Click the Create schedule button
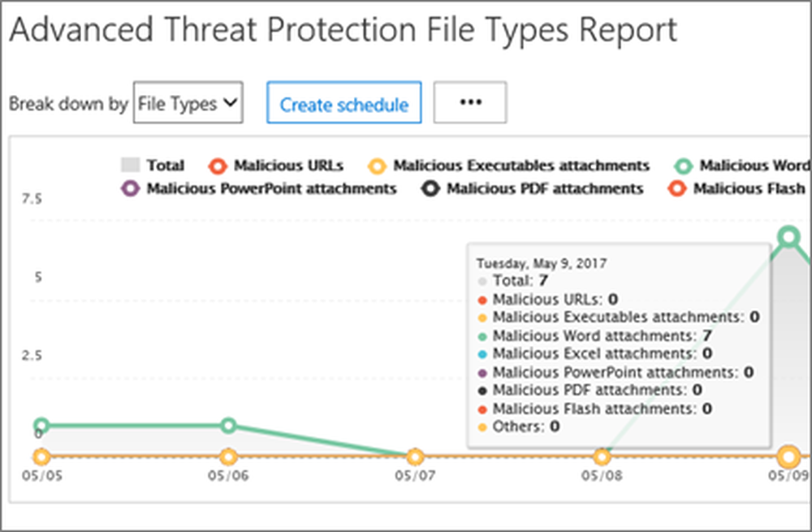 343,103
